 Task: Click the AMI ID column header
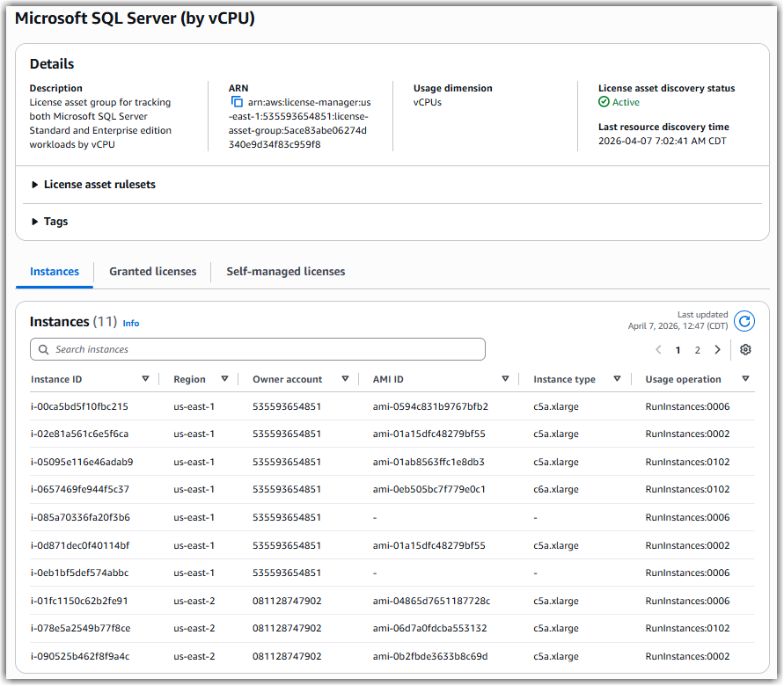(x=388, y=379)
